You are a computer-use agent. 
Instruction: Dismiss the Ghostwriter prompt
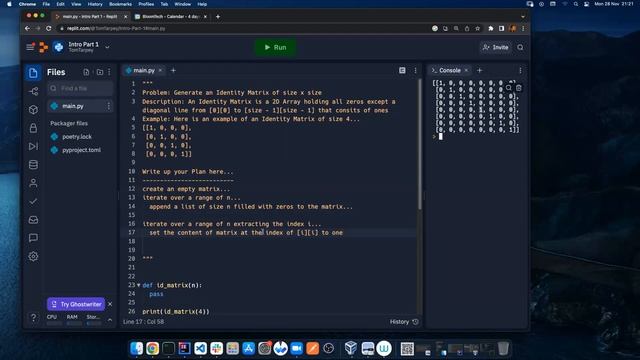point(110,304)
